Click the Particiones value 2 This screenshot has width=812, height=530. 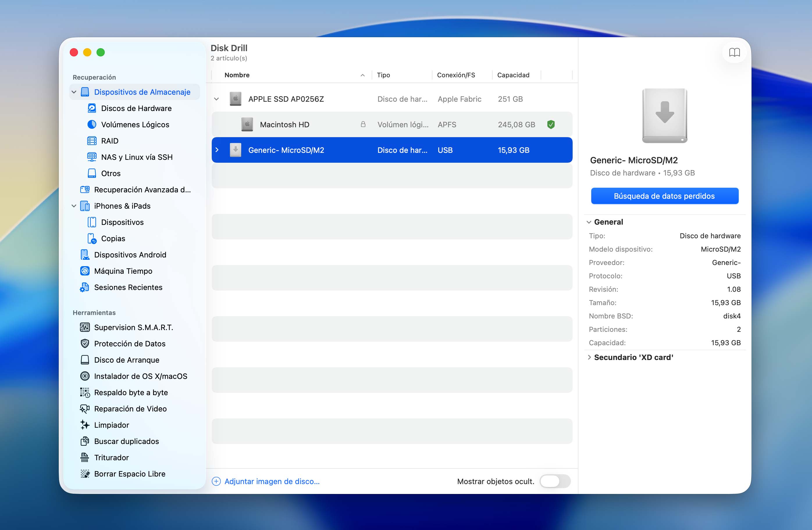[738, 329]
